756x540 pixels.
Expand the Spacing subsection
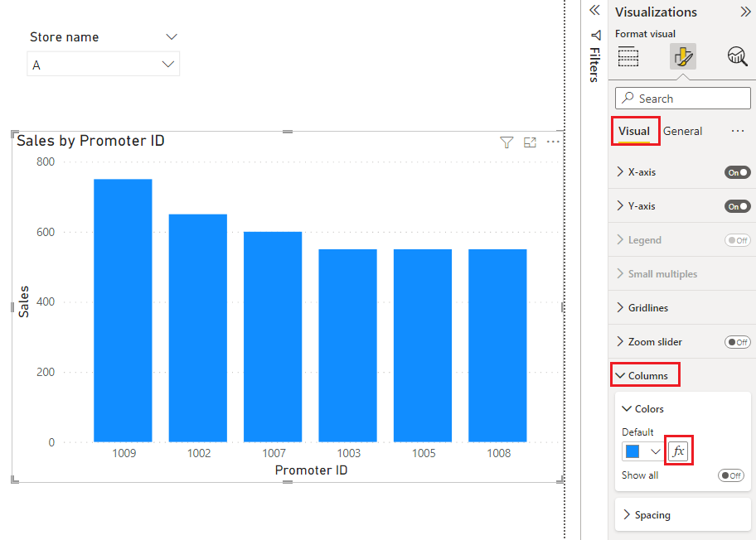627,514
